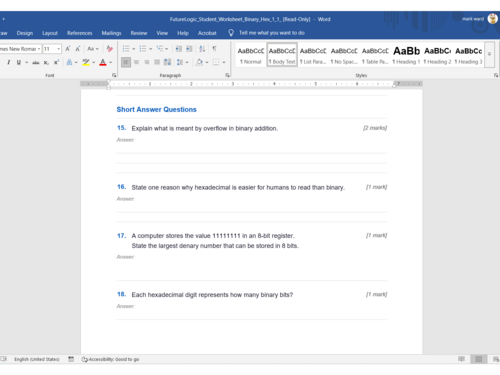
Task: Open the font size dropdown
Action: 59,49
